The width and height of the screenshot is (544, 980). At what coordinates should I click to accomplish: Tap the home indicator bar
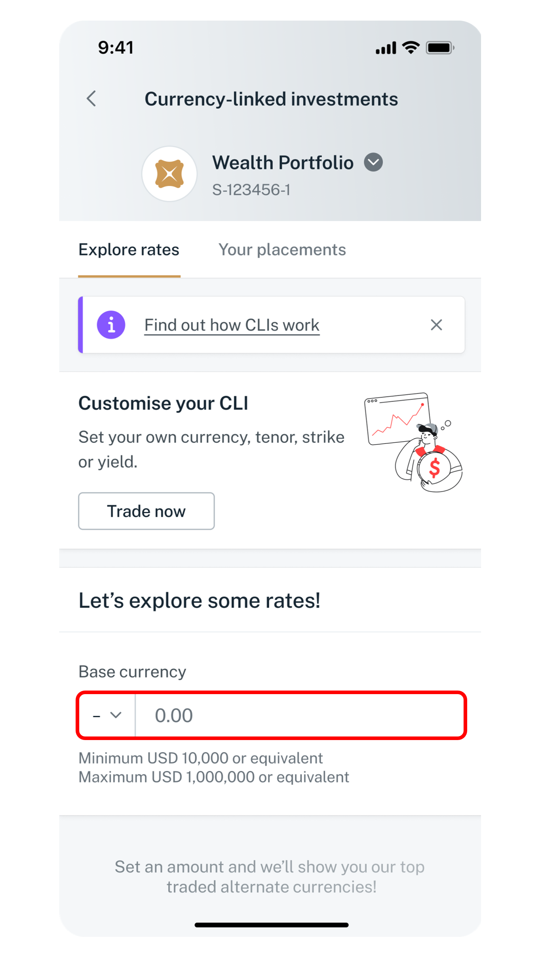click(x=272, y=925)
